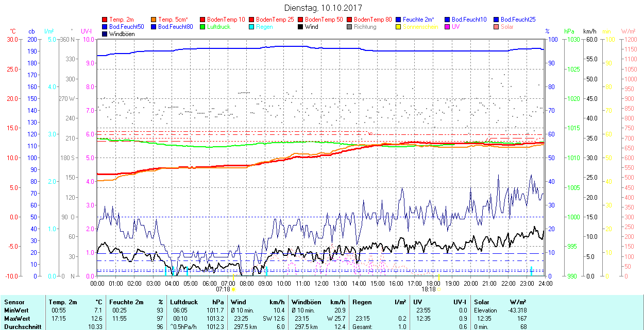Click the 10 min gust value '20.9'

point(339,310)
